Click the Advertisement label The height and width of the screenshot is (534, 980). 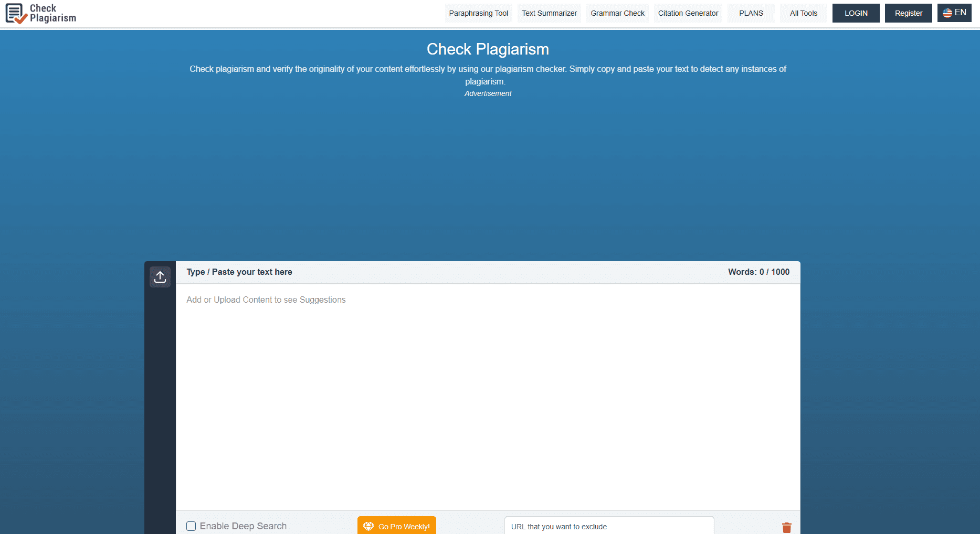click(x=488, y=93)
